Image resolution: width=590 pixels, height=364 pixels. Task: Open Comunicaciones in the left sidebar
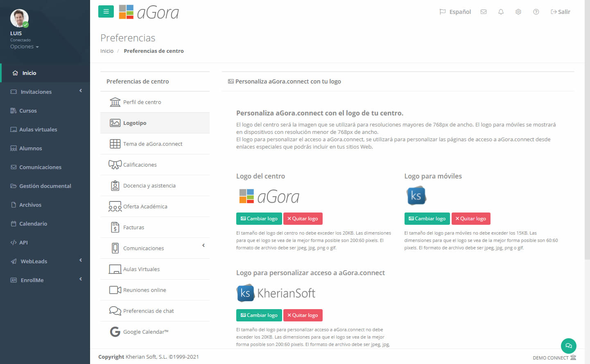point(45,167)
